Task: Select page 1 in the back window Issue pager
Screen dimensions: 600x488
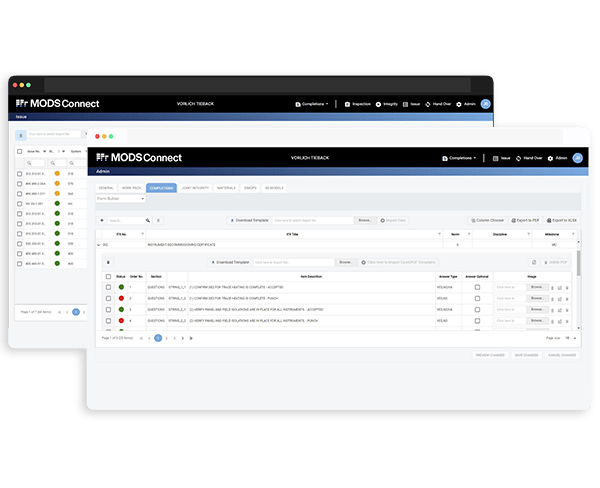Action: click(76, 312)
